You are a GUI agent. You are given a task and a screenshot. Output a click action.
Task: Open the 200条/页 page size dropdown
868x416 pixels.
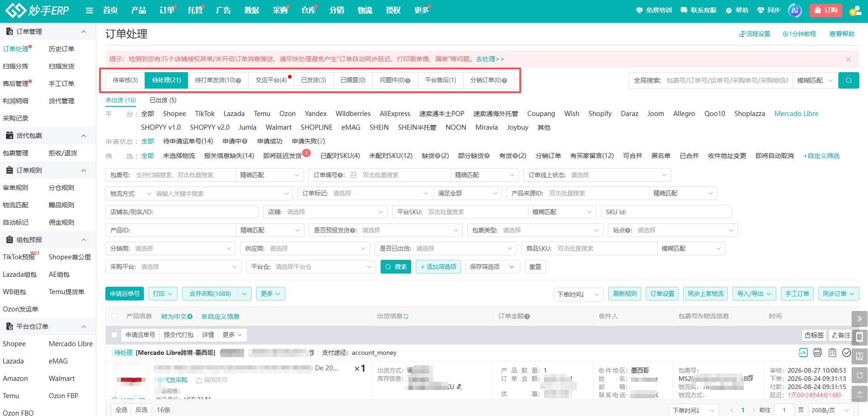coord(831,410)
